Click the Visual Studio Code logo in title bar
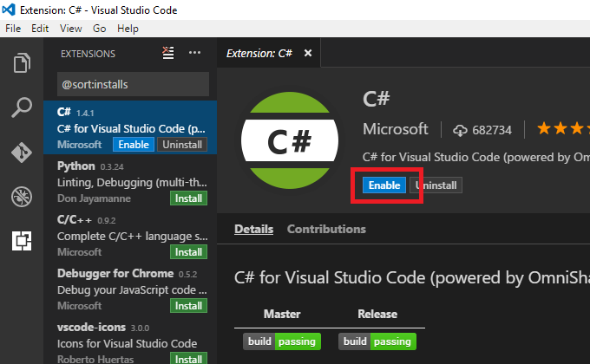This screenshot has height=364, width=590. click(x=9, y=10)
